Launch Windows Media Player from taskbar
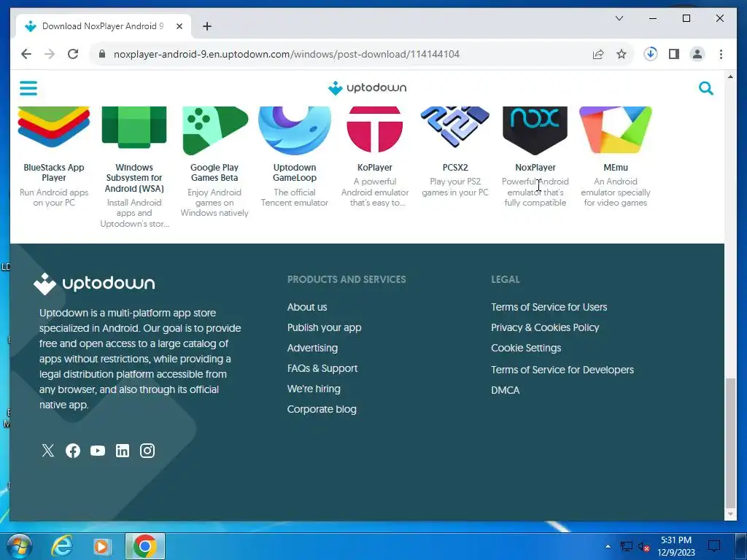This screenshot has height=560, width=747. tap(102, 546)
